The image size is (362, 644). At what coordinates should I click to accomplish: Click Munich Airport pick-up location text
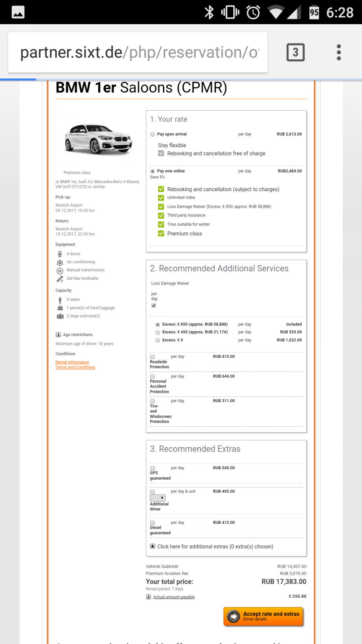69,205
